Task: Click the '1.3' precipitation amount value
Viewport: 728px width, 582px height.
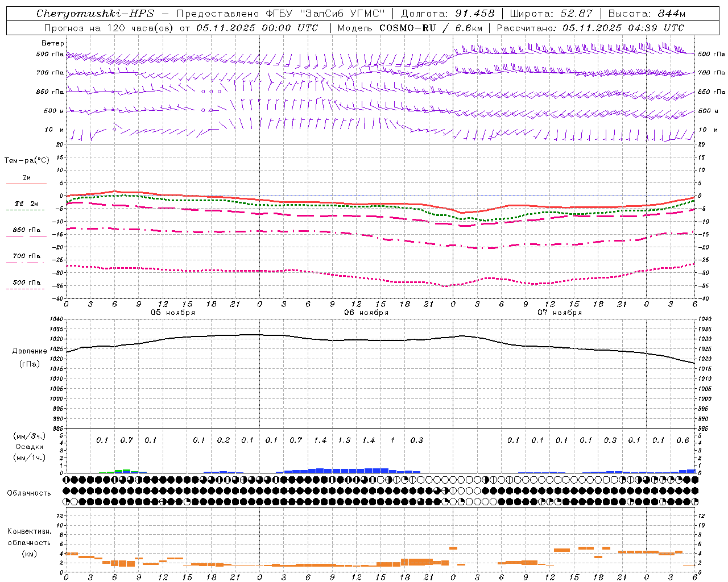Action: (344, 440)
